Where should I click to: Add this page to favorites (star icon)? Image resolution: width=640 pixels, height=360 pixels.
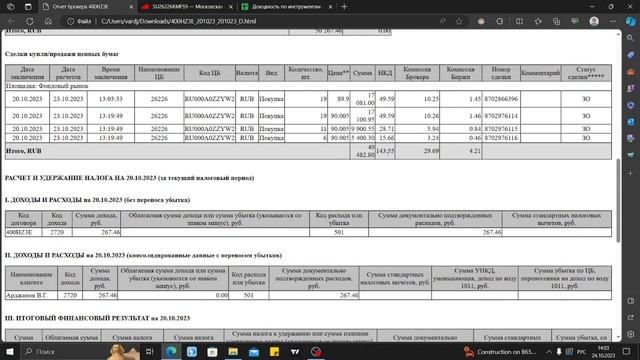click(x=459, y=21)
